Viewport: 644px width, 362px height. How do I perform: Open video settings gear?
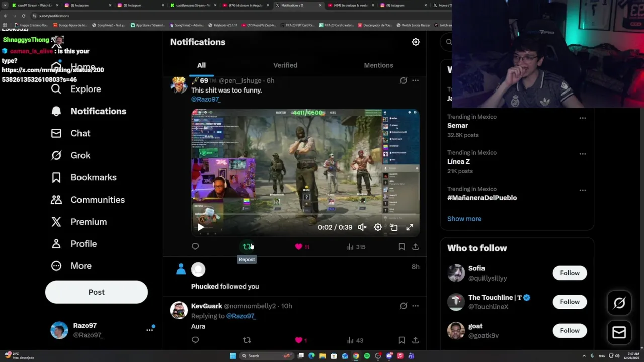pyautogui.click(x=378, y=227)
